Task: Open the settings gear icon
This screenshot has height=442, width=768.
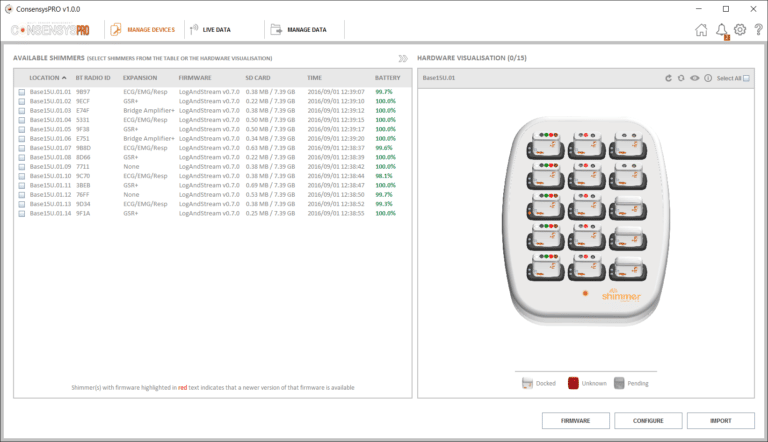Action: click(740, 30)
